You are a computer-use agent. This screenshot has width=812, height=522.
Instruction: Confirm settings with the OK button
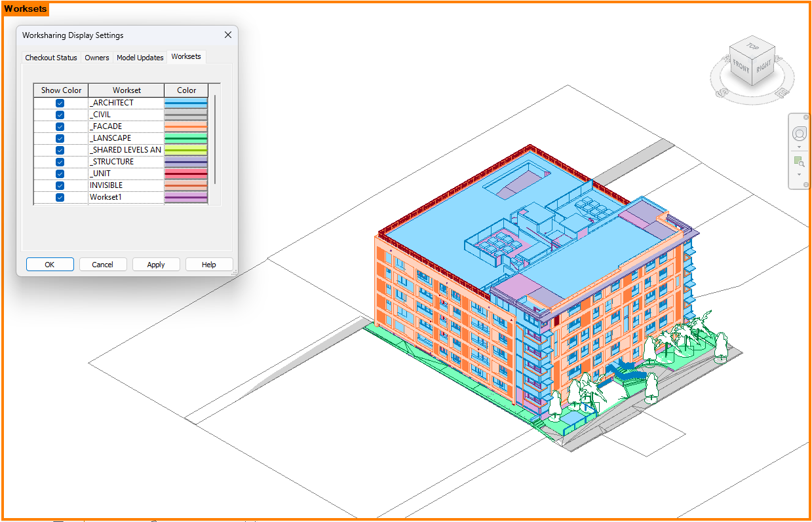click(x=50, y=265)
